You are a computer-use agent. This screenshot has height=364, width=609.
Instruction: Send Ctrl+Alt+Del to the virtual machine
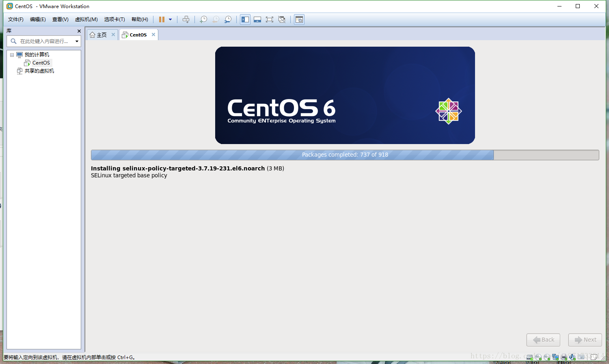186,19
